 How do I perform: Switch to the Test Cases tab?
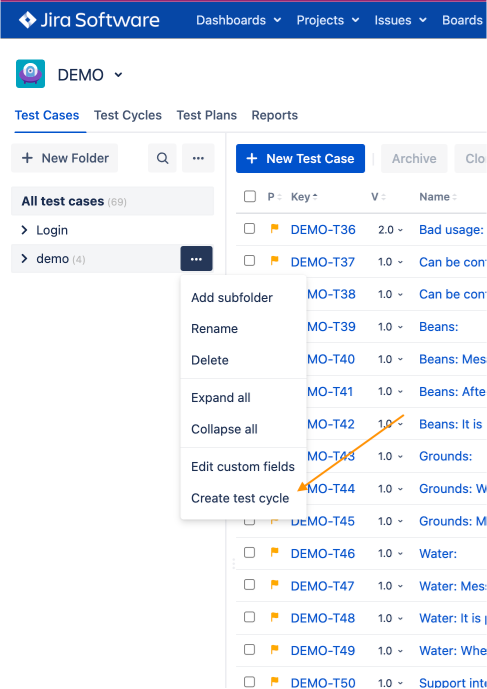(x=47, y=115)
